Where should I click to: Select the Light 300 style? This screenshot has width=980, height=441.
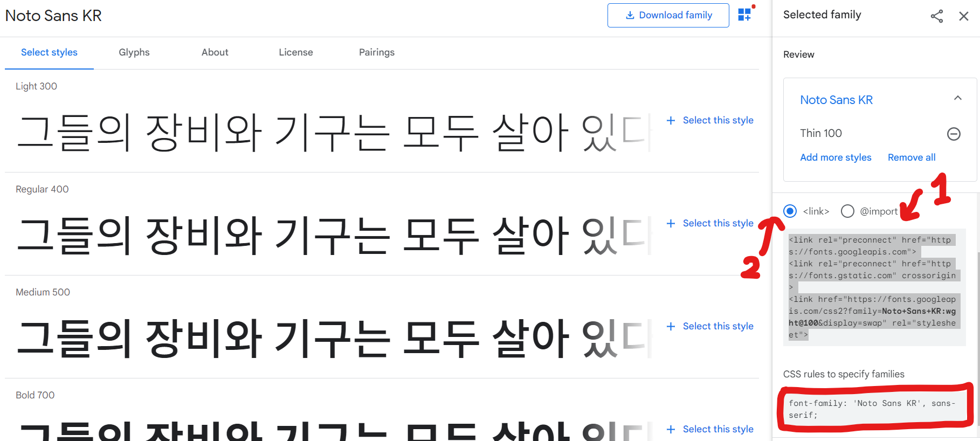click(710, 120)
